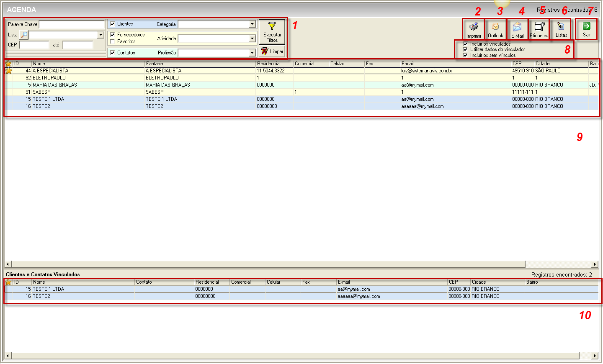Select TESTE 1 LTDA in vinculados grid
Viewport: 603px width, 364px height.
point(301,289)
